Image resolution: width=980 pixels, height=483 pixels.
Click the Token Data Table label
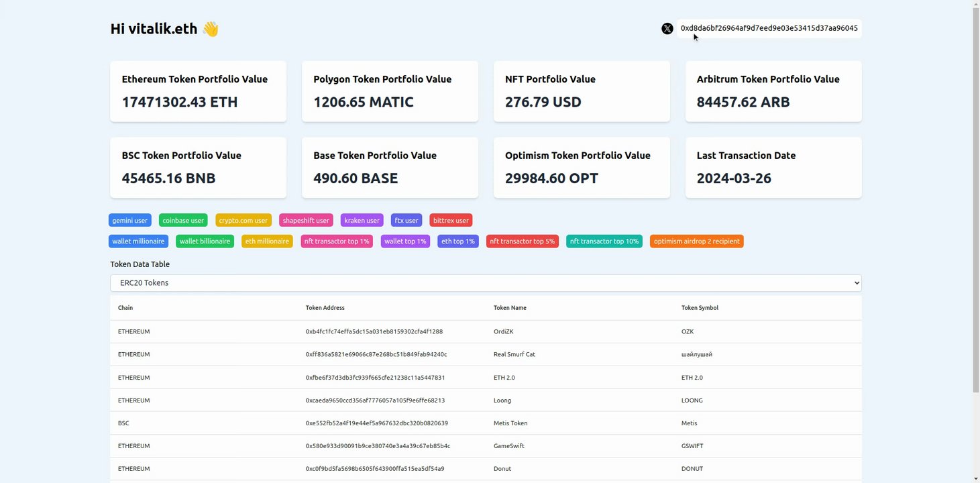click(x=140, y=264)
